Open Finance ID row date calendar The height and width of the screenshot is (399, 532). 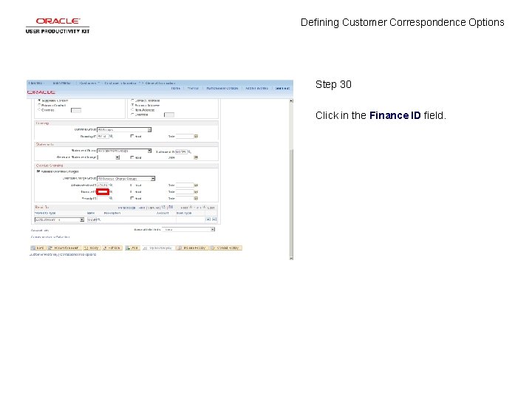click(196, 191)
